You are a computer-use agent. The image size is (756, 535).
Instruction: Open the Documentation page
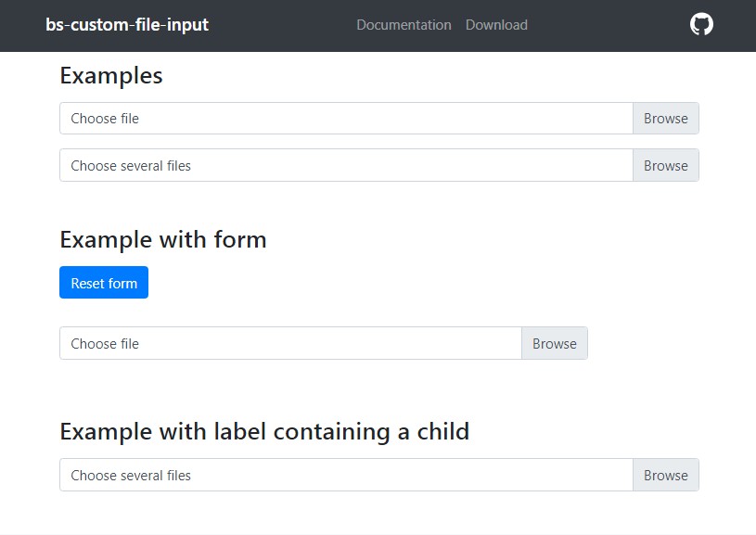click(x=404, y=25)
